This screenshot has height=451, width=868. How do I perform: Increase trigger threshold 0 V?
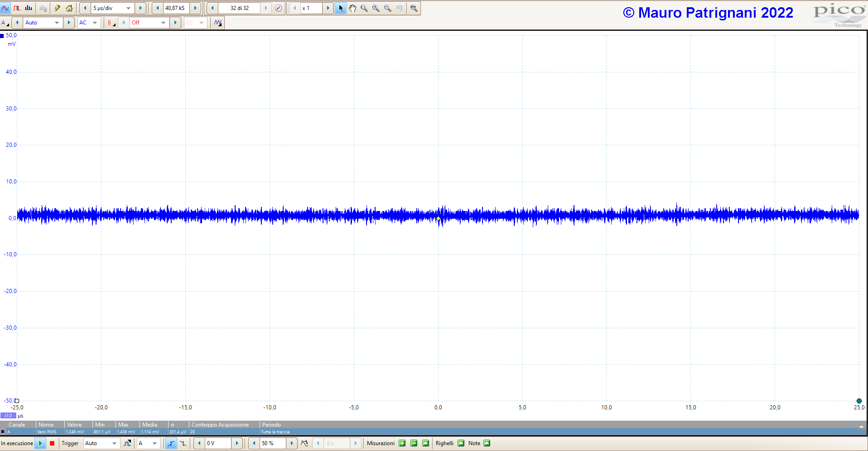coord(237,443)
